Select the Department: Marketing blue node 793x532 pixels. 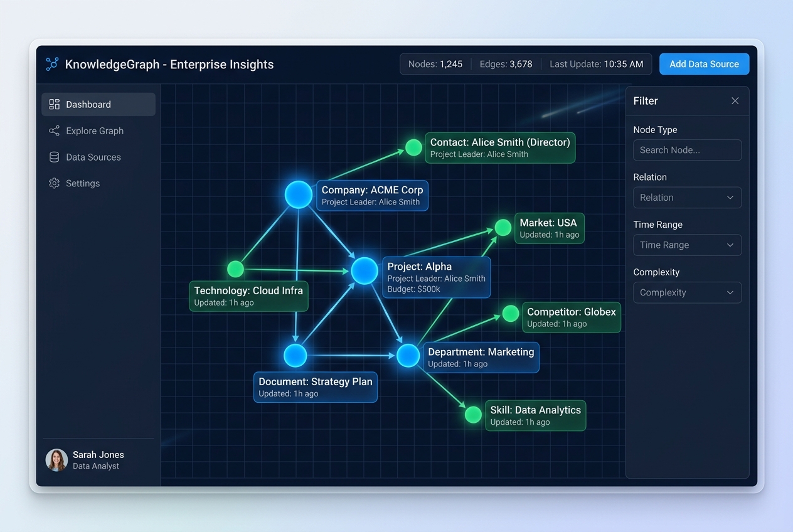coord(408,356)
